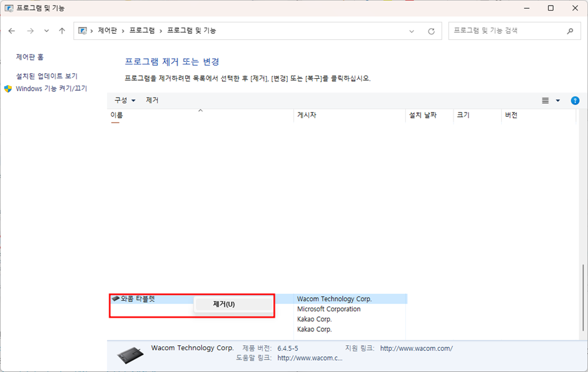Click the Microsoft Corporation publisher cell

pos(328,309)
